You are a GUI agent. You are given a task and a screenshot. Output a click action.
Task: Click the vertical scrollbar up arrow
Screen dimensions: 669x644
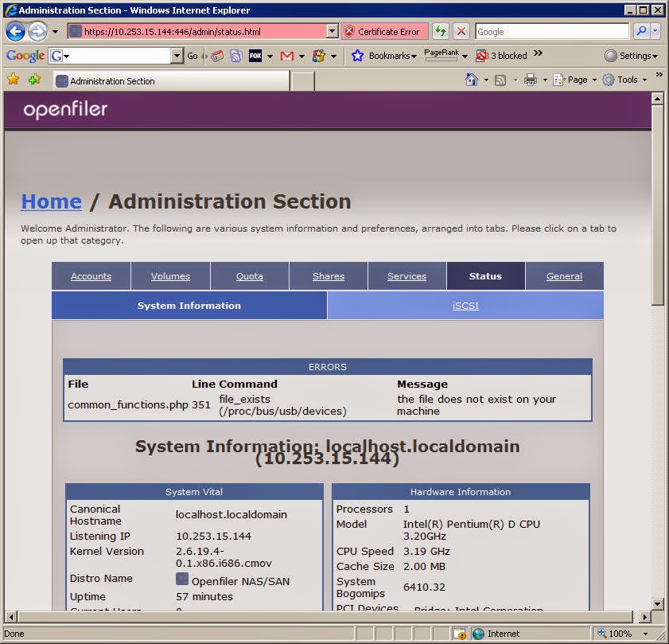pyautogui.click(x=658, y=99)
